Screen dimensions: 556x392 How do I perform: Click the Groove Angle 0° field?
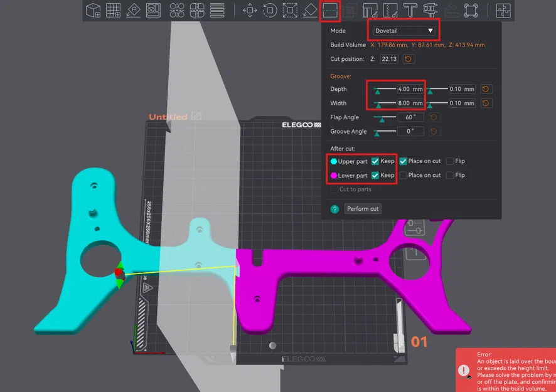[x=410, y=132]
